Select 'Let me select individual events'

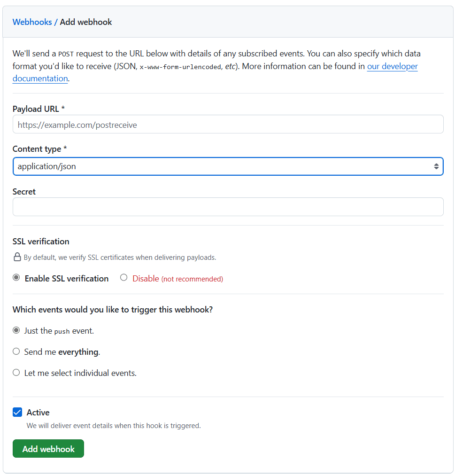[x=15, y=372]
